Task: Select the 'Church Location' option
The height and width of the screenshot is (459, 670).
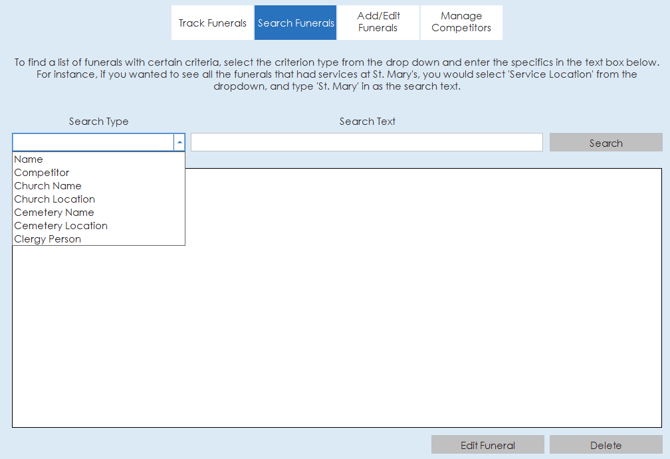Action: click(55, 199)
